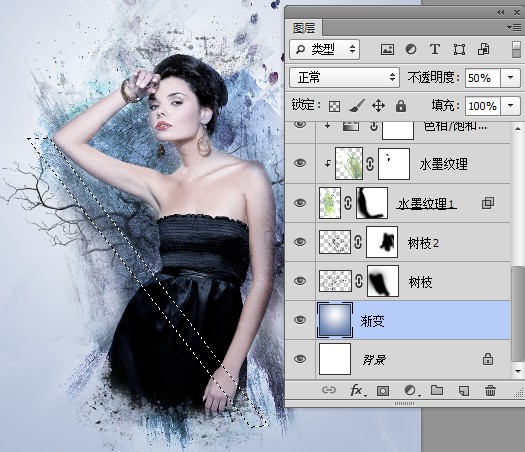Delete layer trash icon
The height and width of the screenshot is (452, 525).
490,390
